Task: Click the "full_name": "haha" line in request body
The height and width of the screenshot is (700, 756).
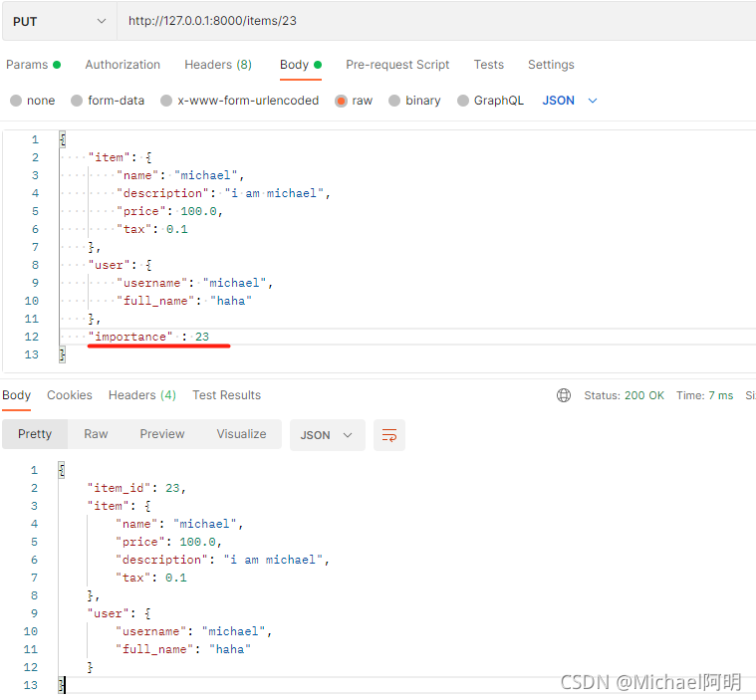Action: 184,301
